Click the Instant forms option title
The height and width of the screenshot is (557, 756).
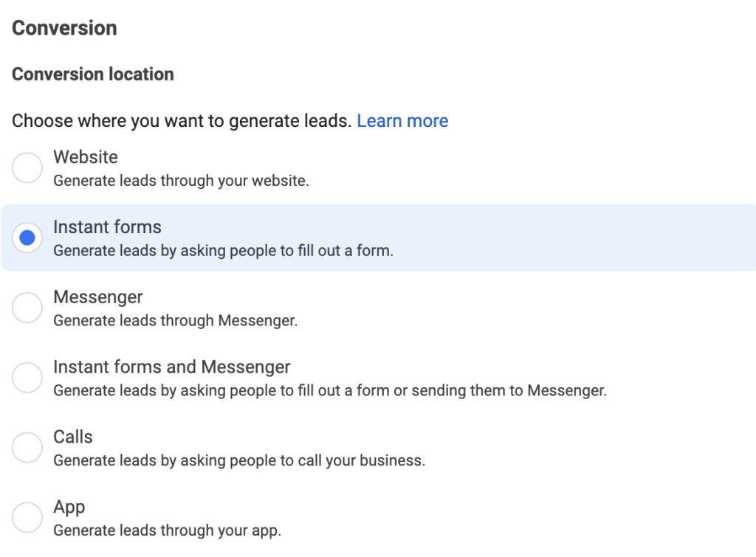click(x=107, y=227)
